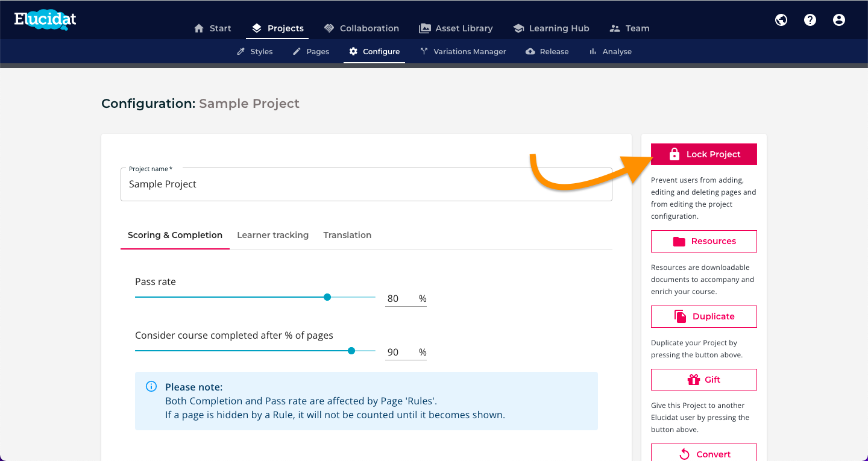Go to the Release tab
This screenshot has width=868, height=461.
tap(547, 52)
